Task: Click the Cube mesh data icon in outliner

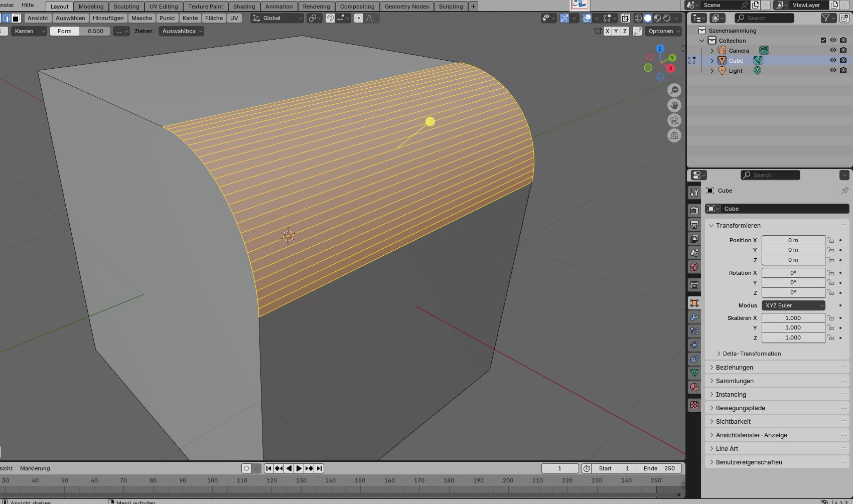Action: [x=758, y=60]
